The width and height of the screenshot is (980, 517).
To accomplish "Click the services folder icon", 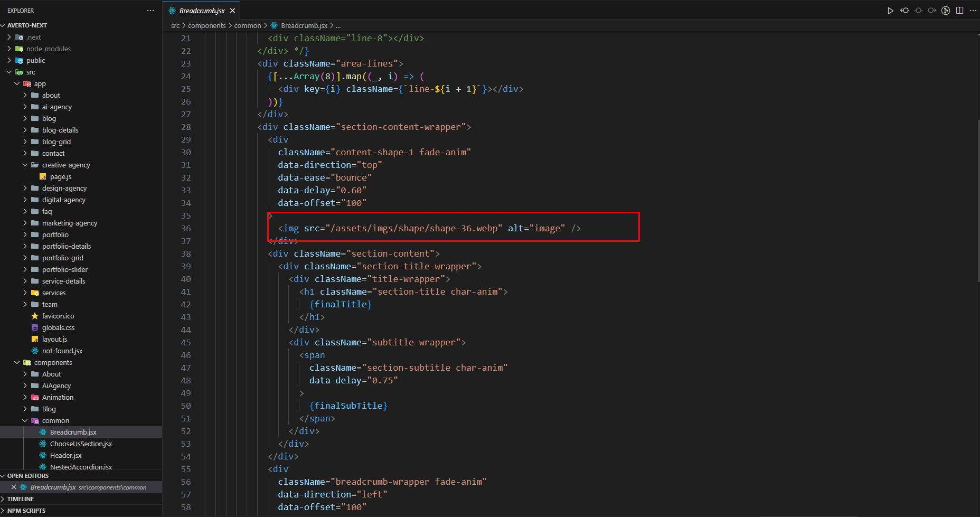I will point(35,293).
